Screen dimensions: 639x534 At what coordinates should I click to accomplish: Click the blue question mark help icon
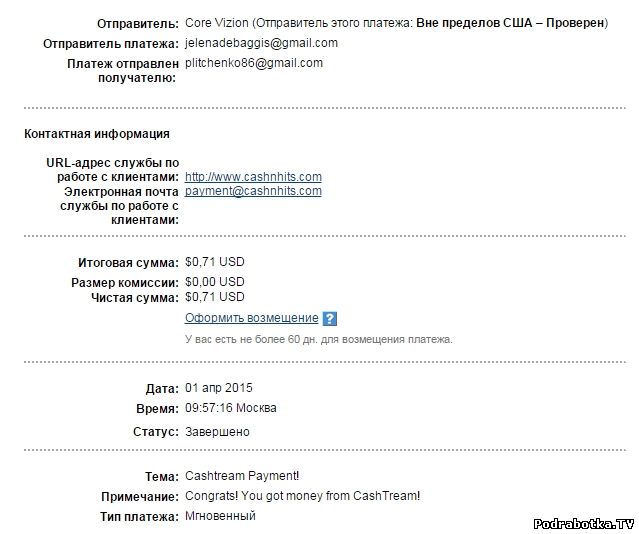click(330, 319)
